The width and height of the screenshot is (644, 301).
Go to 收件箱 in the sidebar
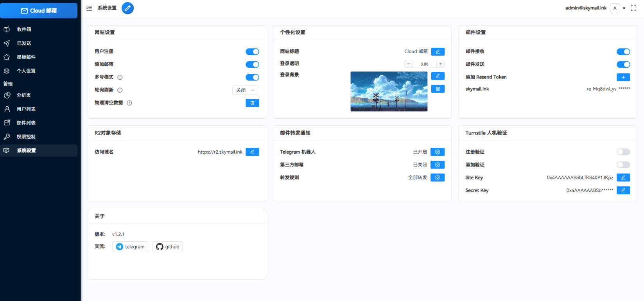24,29
